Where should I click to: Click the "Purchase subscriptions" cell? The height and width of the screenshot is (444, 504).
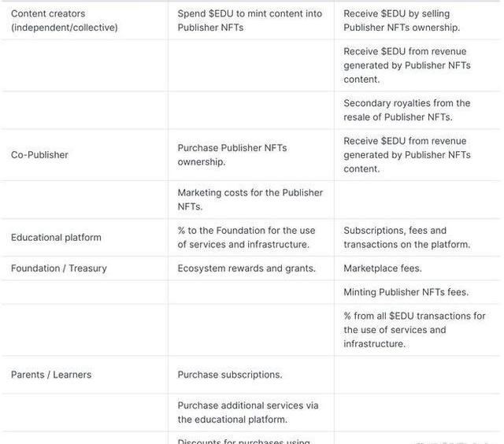[230, 375]
